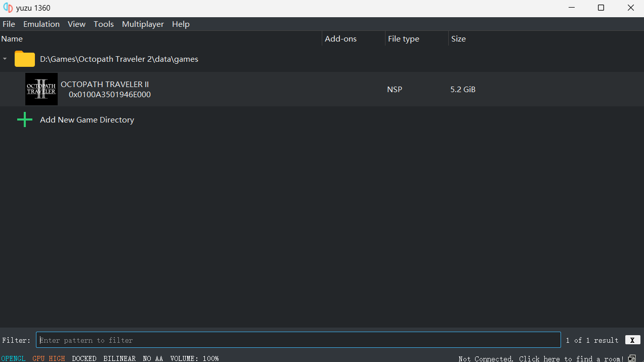Toggle DOCKED mode in status bar

tap(84, 358)
